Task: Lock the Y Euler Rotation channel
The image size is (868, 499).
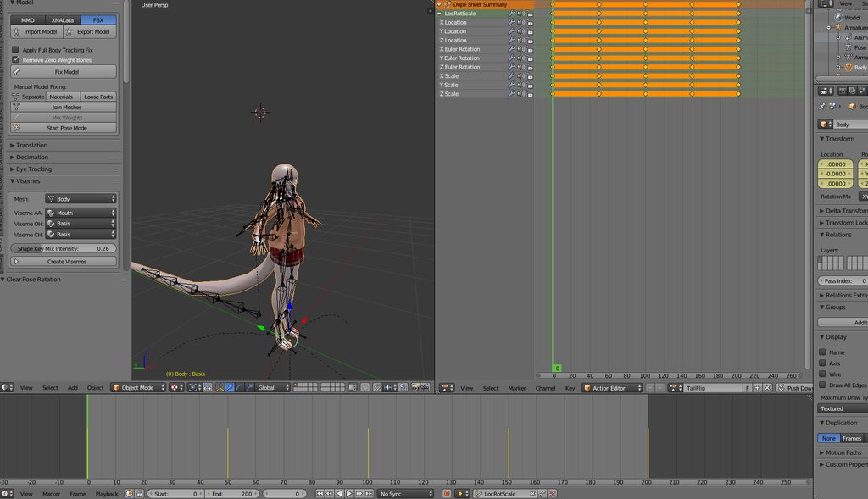Action: coord(531,58)
